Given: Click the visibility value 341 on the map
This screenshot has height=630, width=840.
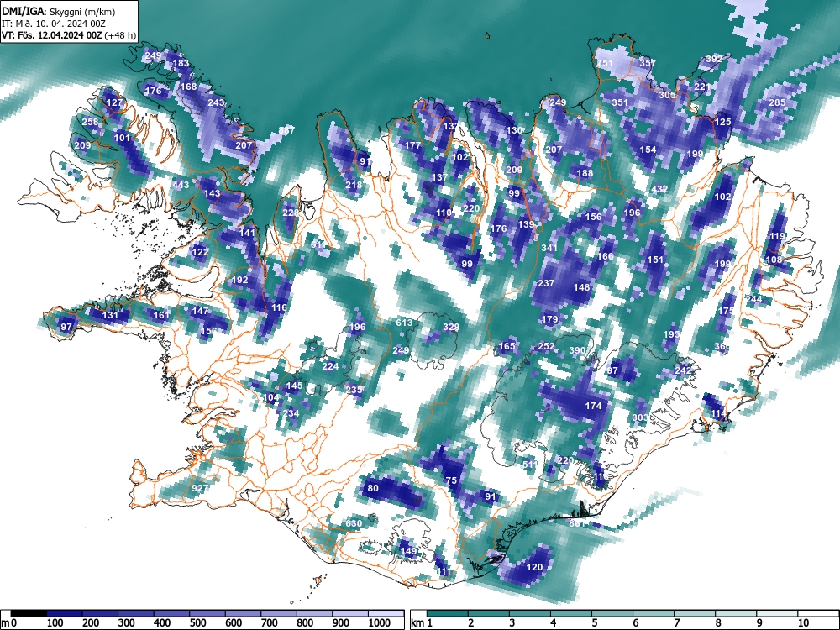Looking at the screenshot, I should pos(549,248).
